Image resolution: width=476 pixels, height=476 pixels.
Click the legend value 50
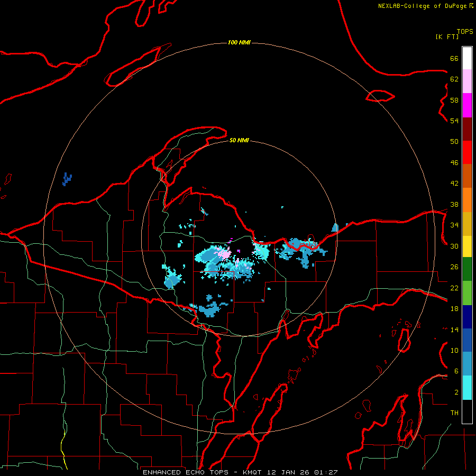454,142
